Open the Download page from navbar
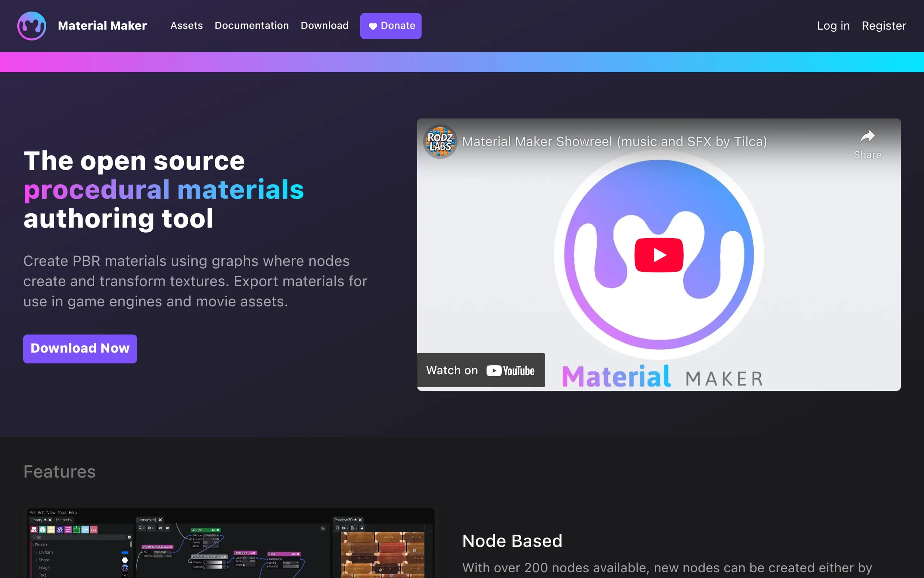924x578 pixels. tap(324, 26)
